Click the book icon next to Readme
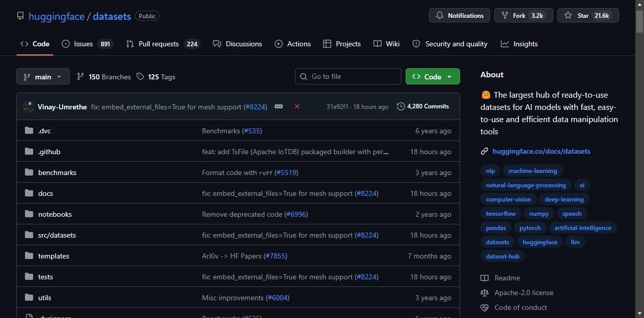The width and height of the screenshot is (644, 318). point(485,278)
